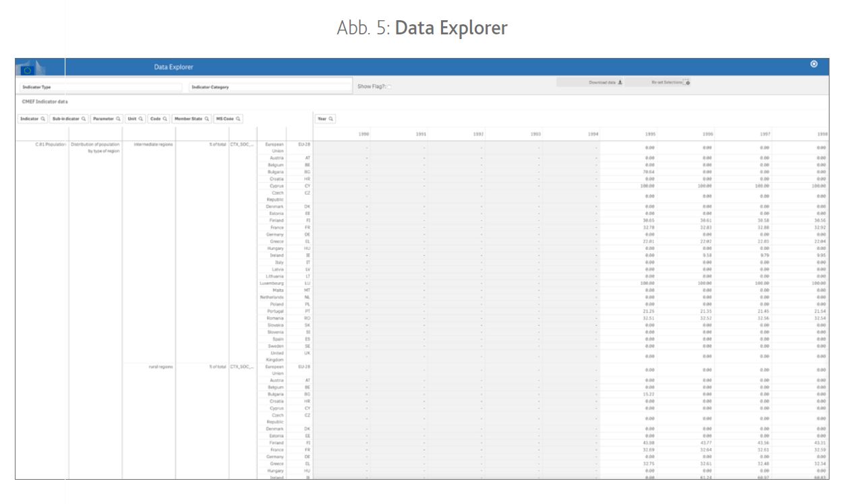Select the 1996 year column header

point(707,134)
